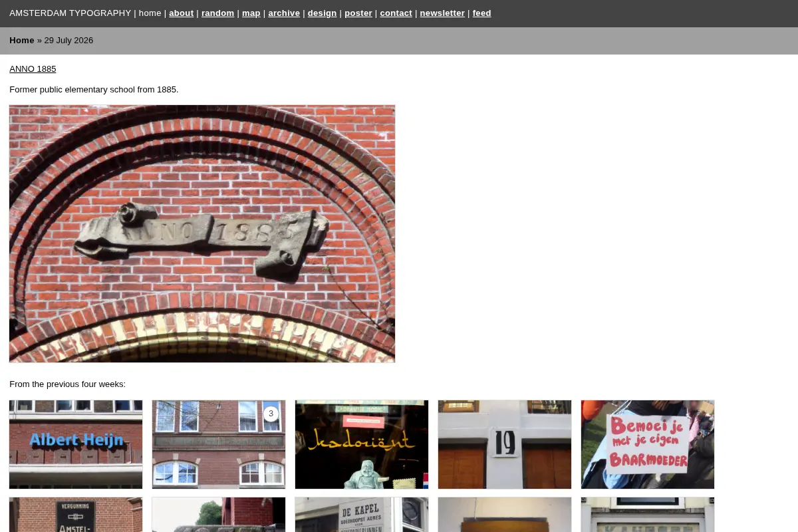Browse the archive link
The height and width of the screenshot is (532, 798).
tap(284, 13)
